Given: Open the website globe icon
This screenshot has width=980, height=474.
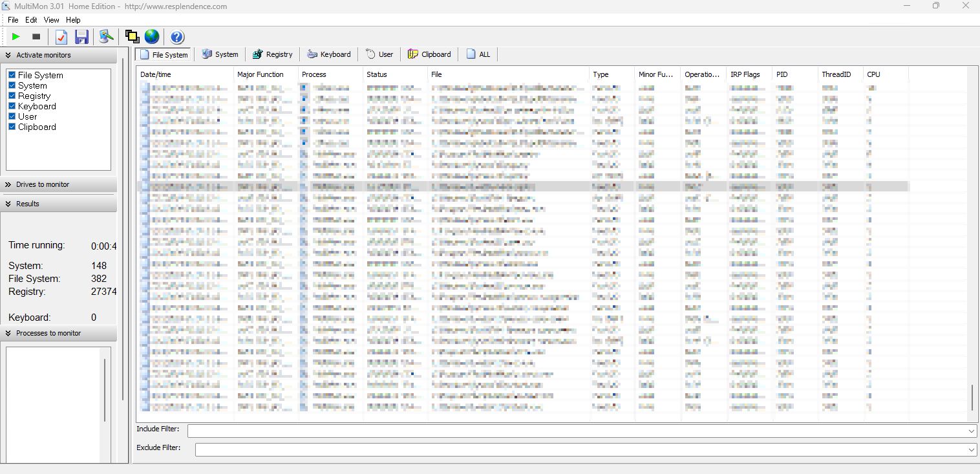Looking at the screenshot, I should 151,36.
